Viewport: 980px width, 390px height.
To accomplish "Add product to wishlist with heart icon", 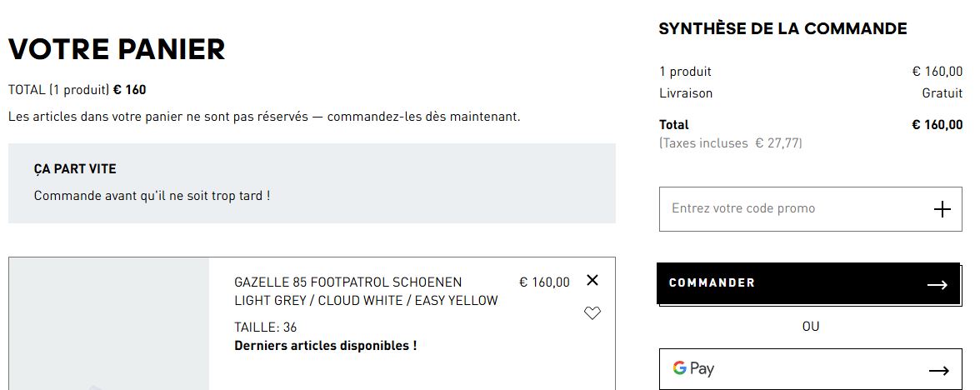I will [x=592, y=313].
